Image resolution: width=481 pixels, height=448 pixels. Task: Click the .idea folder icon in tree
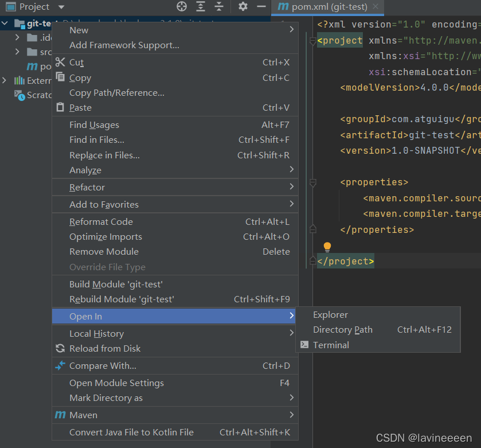[32, 37]
